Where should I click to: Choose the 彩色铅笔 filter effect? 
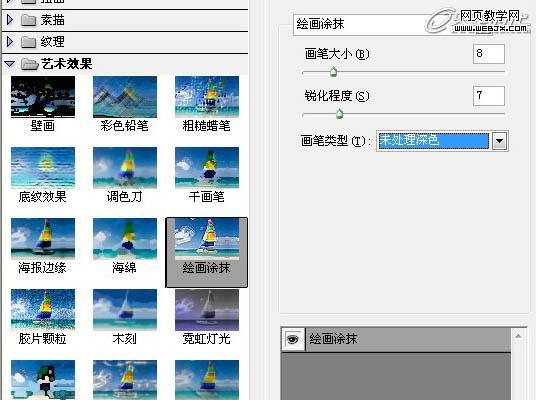[x=125, y=97]
